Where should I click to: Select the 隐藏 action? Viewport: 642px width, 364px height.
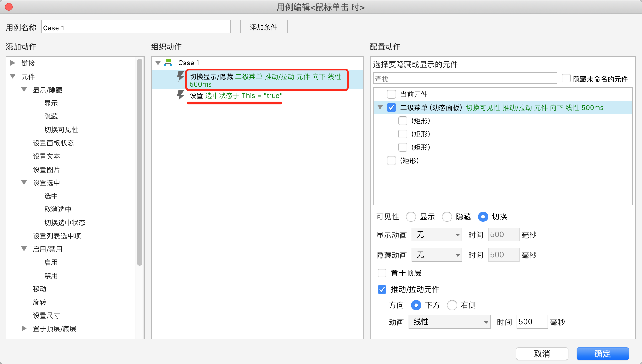click(51, 116)
